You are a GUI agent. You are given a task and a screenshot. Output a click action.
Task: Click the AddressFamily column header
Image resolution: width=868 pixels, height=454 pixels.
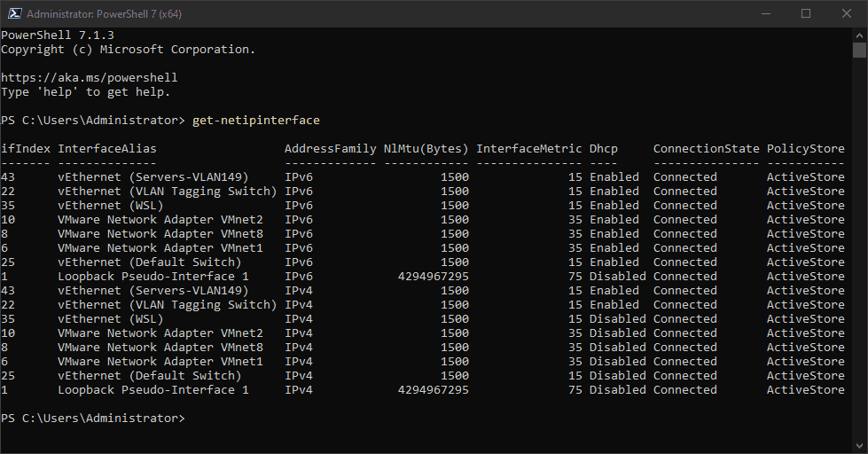[x=331, y=149]
